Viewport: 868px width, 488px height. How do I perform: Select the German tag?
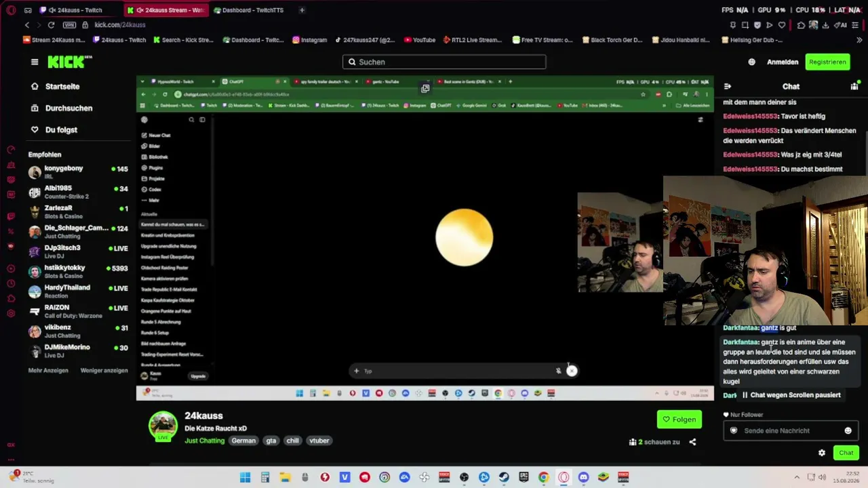point(243,441)
